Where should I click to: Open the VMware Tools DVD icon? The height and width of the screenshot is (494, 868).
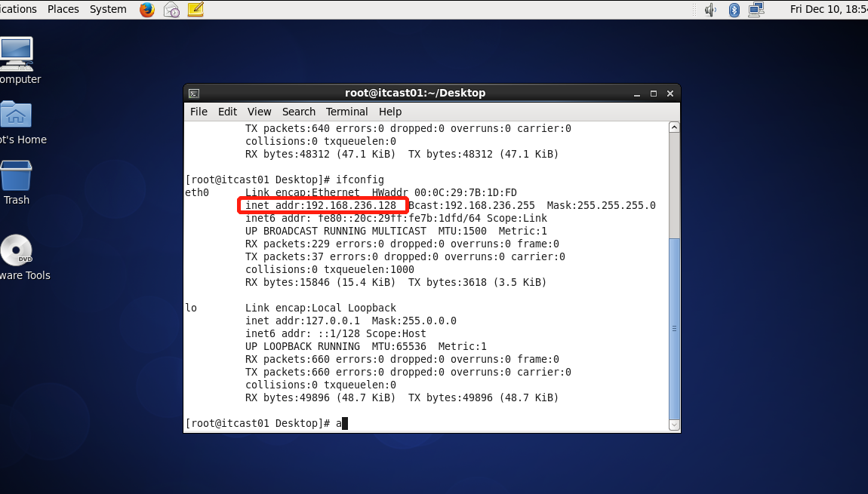pos(17,250)
